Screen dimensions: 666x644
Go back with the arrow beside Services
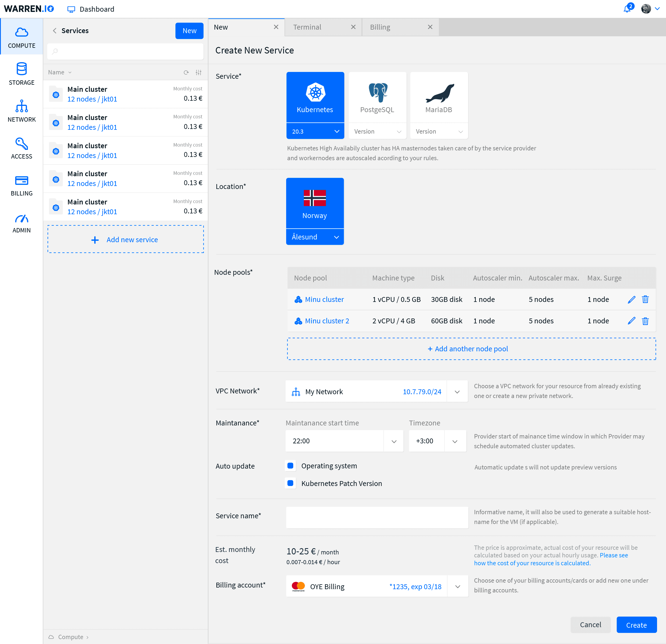click(54, 31)
